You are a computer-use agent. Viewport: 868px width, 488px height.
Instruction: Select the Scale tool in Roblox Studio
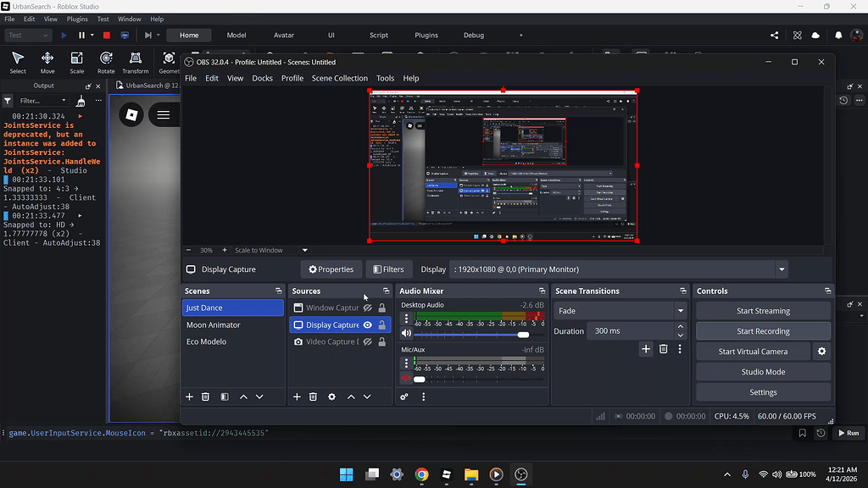pyautogui.click(x=77, y=62)
